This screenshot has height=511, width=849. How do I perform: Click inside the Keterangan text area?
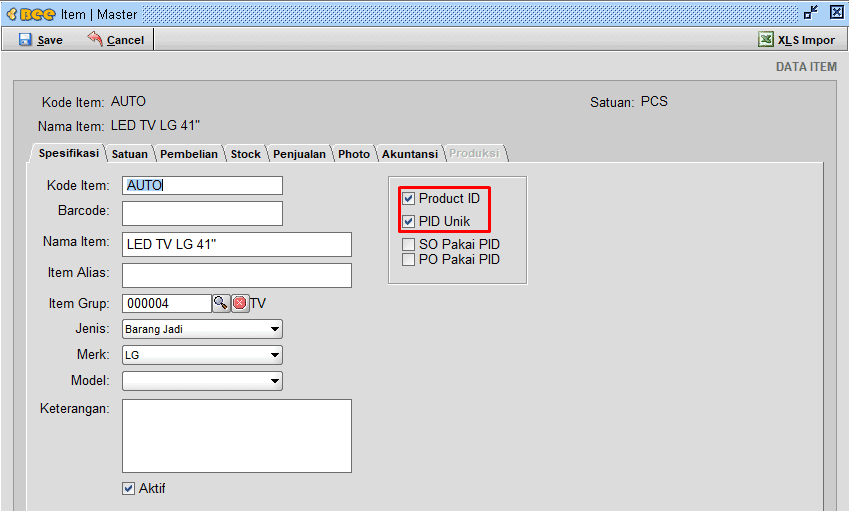[236, 436]
